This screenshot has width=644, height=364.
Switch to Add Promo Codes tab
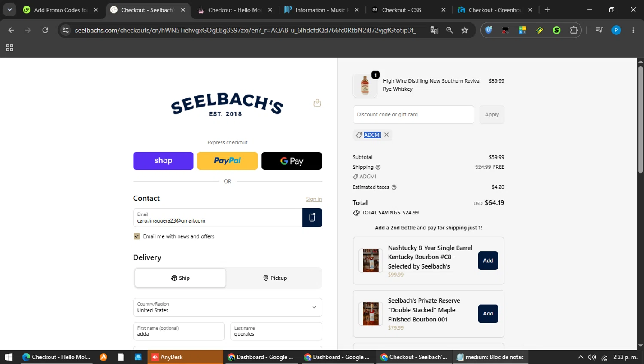click(x=61, y=10)
